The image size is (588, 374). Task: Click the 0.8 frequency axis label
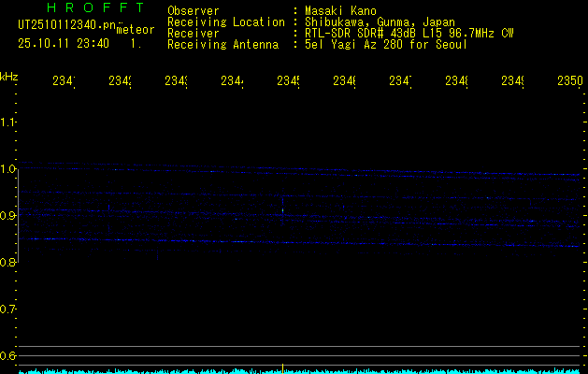coord(8,263)
